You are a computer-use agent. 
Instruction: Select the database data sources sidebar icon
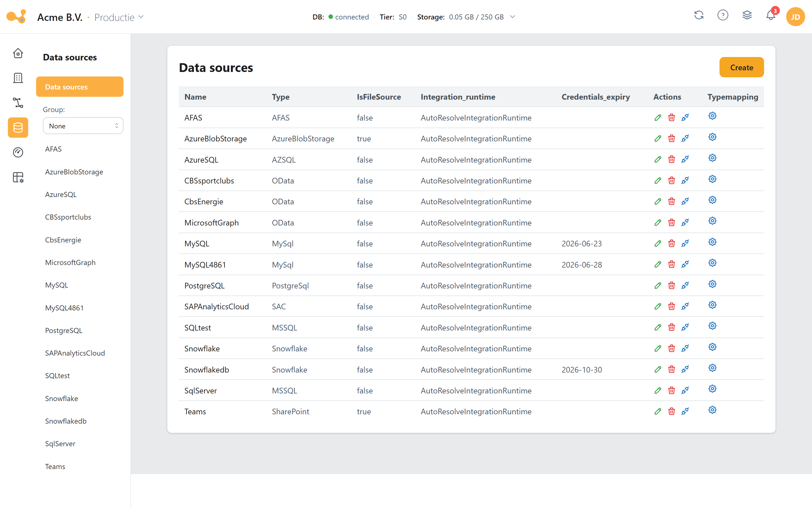tap(18, 128)
